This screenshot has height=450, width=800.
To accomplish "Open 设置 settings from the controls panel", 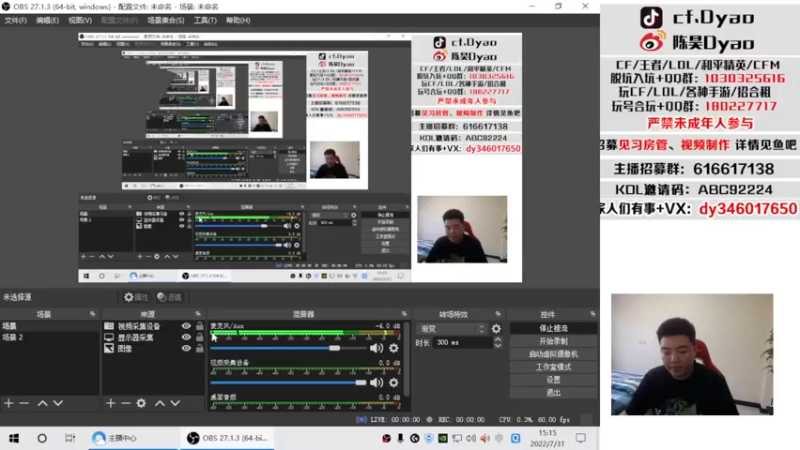I will click(553, 380).
